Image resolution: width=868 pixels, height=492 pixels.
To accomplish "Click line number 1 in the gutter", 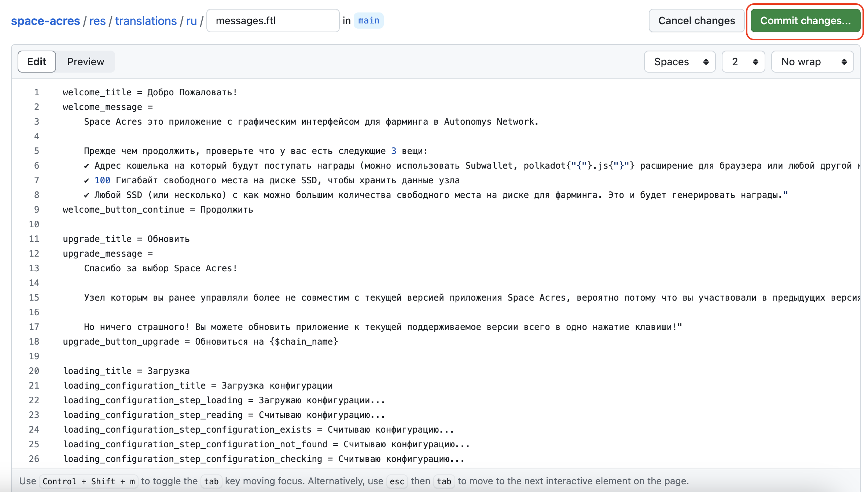I will tap(36, 92).
